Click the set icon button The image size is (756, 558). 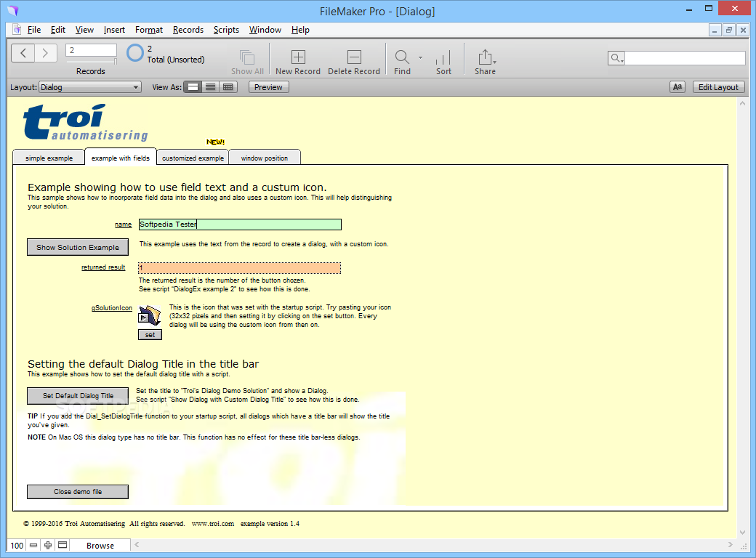click(x=150, y=335)
